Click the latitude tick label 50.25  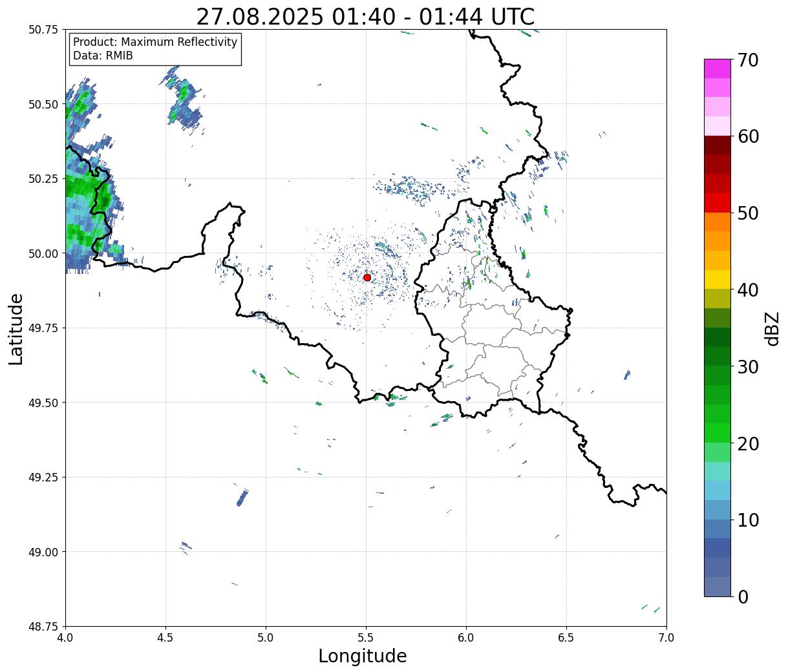tap(43, 179)
